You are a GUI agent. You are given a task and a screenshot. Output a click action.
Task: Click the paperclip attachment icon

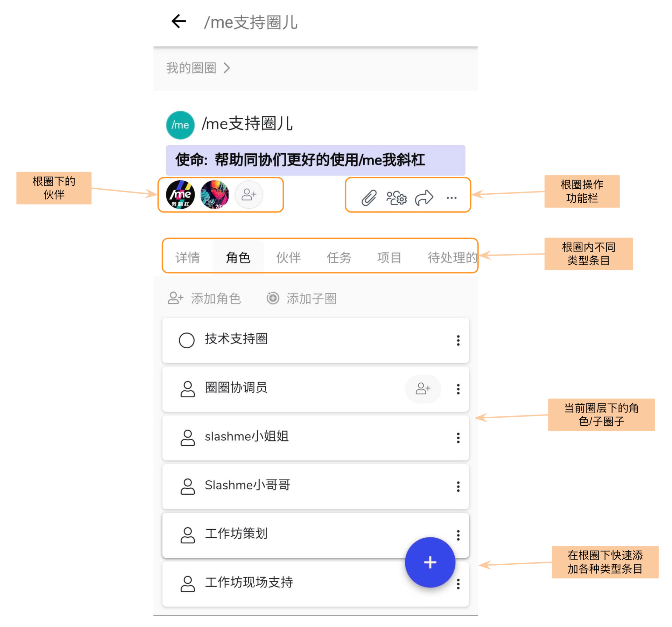(x=369, y=198)
